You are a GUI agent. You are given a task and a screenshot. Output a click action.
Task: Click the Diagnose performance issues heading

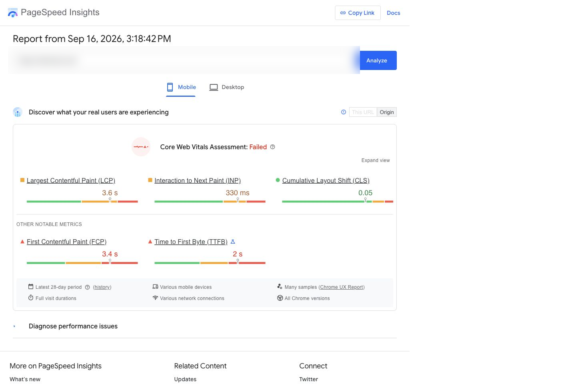coord(73,326)
